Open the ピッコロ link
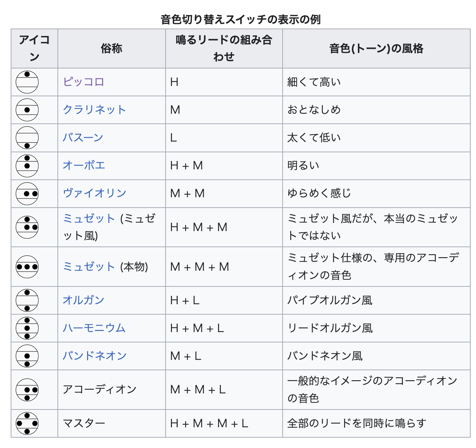Image resolution: width=476 pixels, height=448 pixels. [x=83, y=82]
